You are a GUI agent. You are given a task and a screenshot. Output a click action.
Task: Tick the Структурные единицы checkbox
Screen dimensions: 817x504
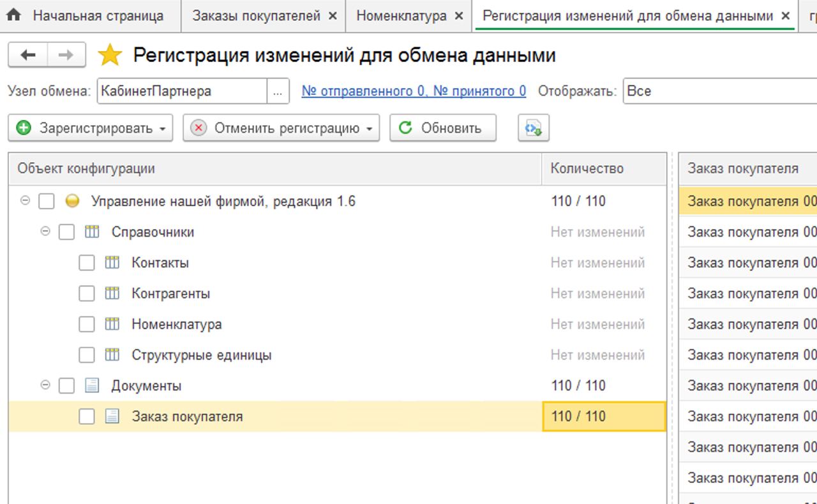[x=87, y=355]
